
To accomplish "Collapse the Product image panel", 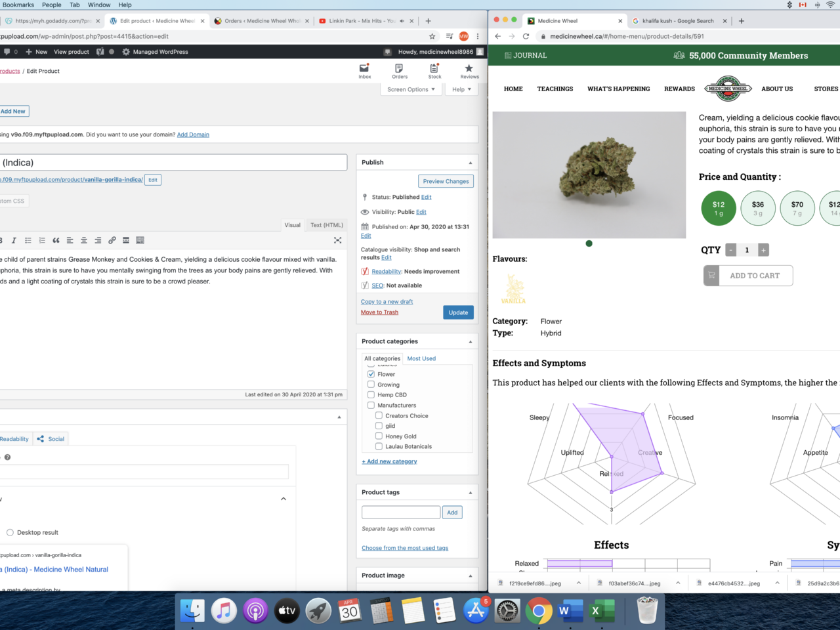I will coord(470,576).
